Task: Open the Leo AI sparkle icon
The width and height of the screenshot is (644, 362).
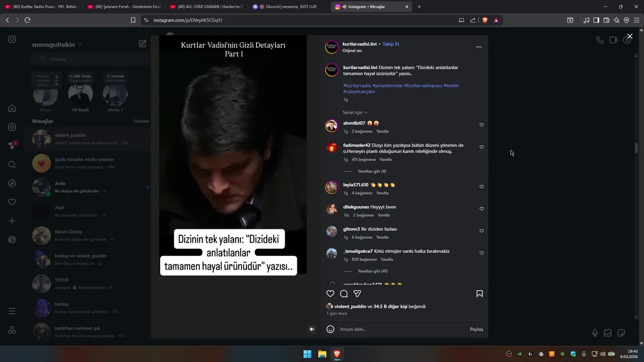Action: coord(616,20)
